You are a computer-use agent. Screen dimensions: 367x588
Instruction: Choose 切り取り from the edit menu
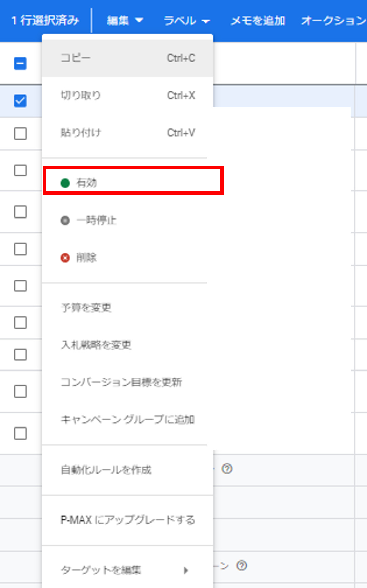coord(127,95)
